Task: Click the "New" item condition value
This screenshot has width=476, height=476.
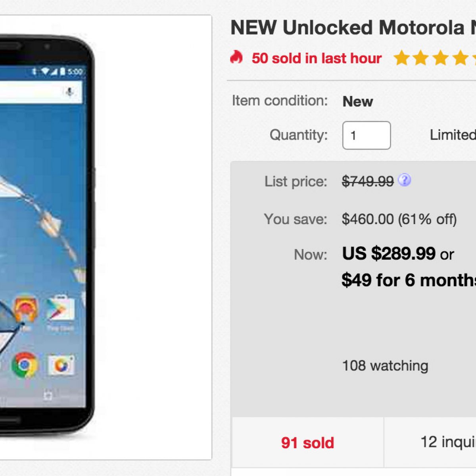Action: 357,102
